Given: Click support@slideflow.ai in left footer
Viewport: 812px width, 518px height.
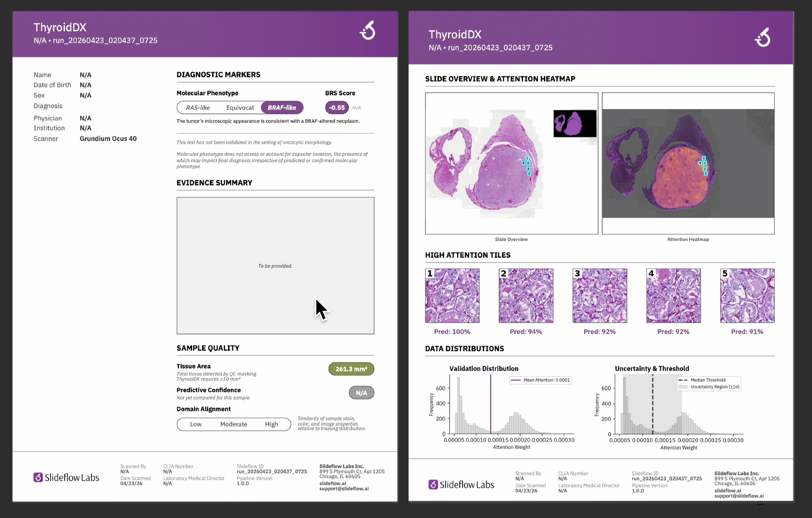Looking at the screenshot, I should click(x=344, y=489).
